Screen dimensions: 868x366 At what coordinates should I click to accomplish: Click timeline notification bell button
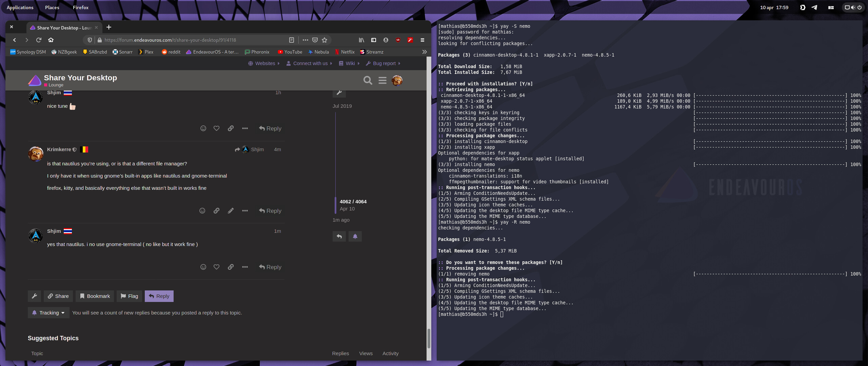pyautogui.click(x=355, y=237)
